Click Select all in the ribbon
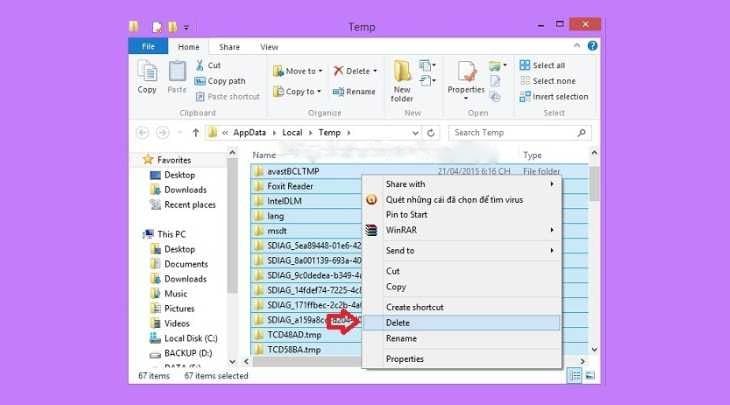The image size is (730, 405). click(x=542, y=65)
